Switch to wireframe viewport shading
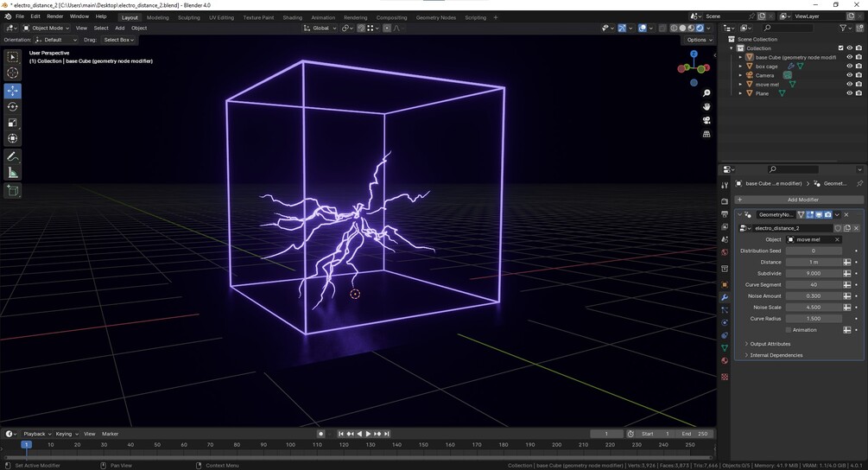Image resolution: width=868 pixels, height=470 pixels. tap(674, 28)
